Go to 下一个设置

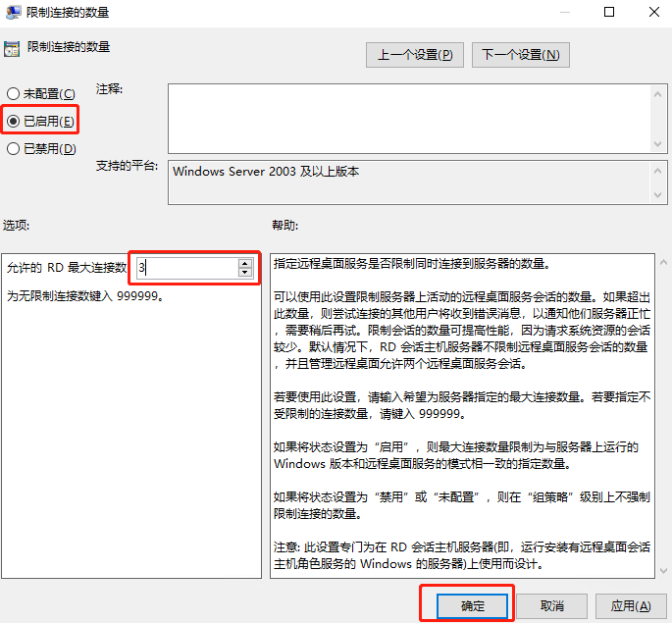click(x=520, y=55)
